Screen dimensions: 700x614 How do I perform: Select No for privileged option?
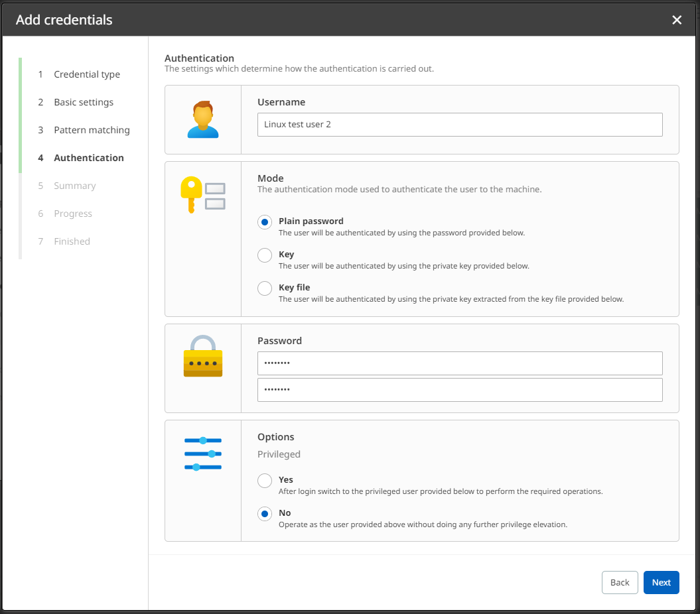coord(265,514)
